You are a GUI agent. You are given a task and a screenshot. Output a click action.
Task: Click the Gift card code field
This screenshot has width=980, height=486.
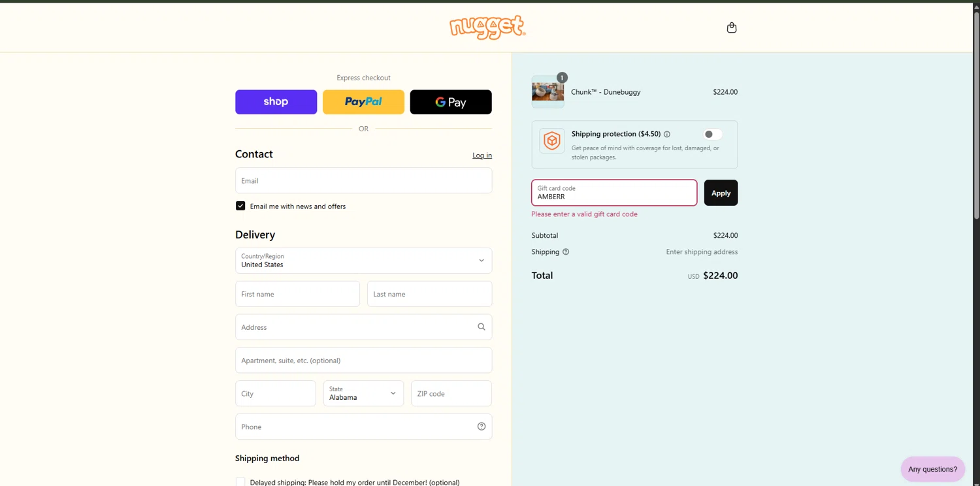click(614, 193)
